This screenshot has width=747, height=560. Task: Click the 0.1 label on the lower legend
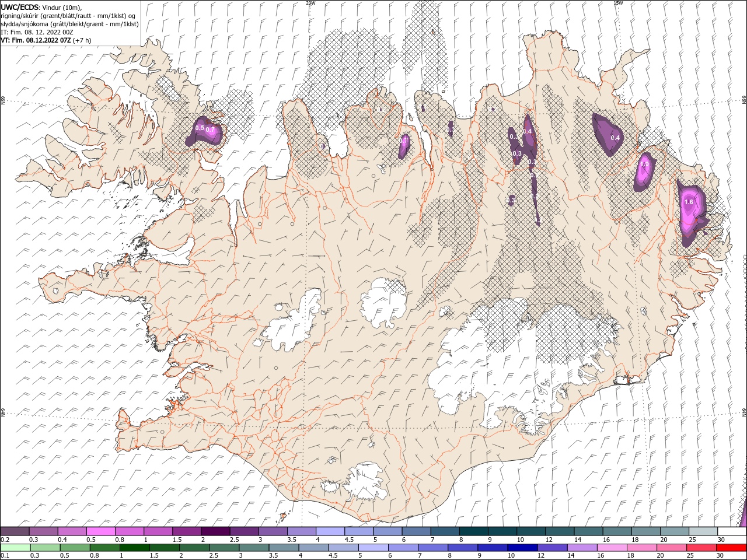click(x=4, y=555)
